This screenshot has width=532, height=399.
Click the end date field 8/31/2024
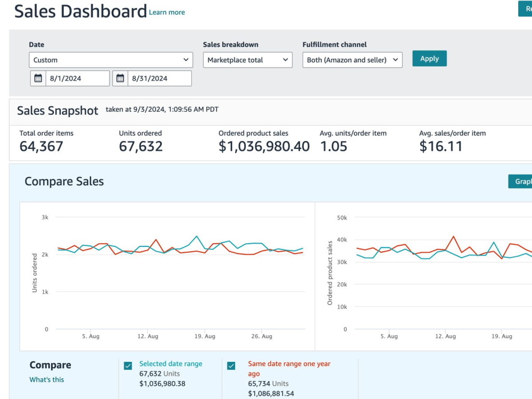(160, 78)
